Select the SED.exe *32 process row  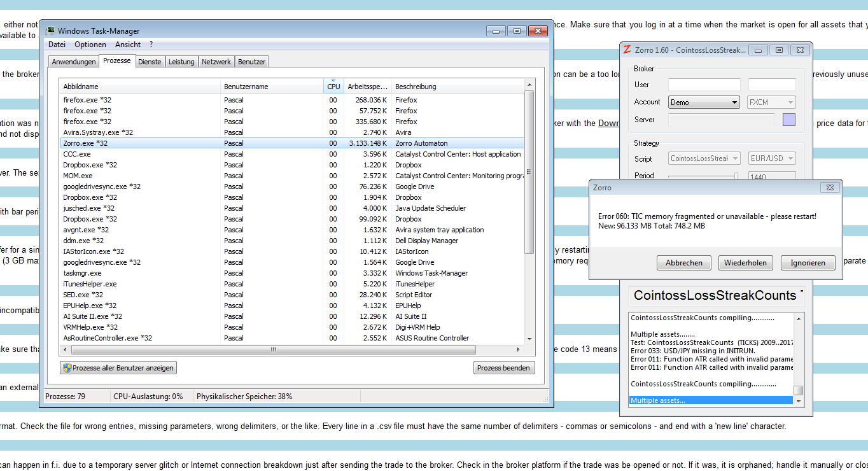coord(291,295)
